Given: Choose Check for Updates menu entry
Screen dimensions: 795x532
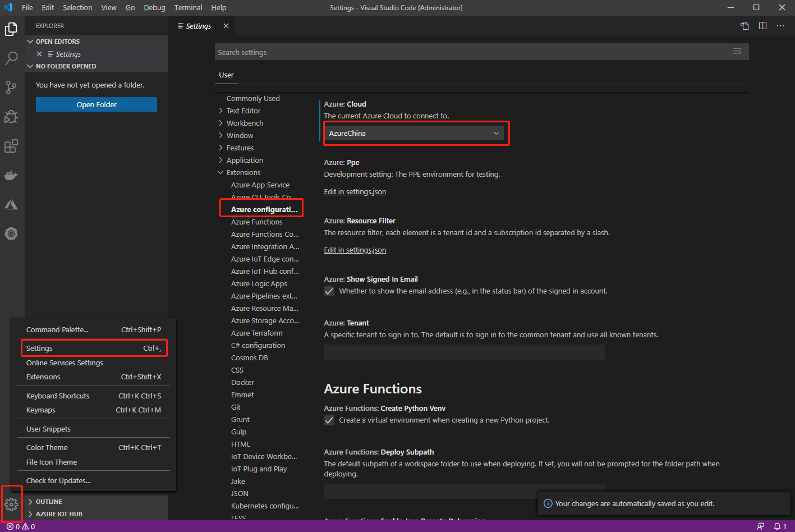Looking at the screenshot, I should pyautogui.click(x=94, y=480).
